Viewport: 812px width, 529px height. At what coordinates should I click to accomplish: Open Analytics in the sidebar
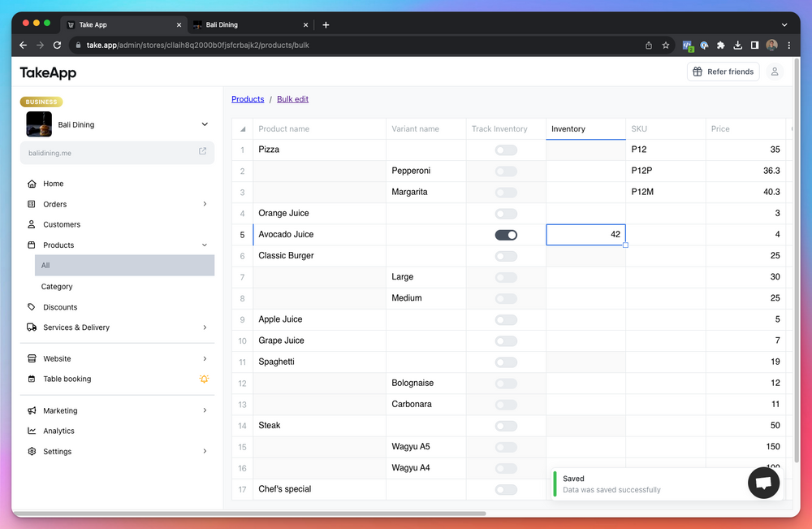pos(58,431)
